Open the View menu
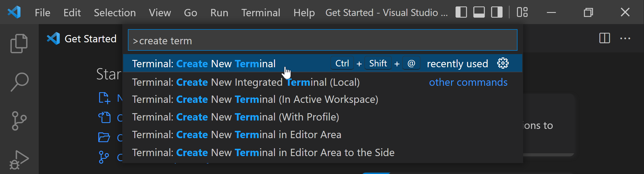 [160, 13]
